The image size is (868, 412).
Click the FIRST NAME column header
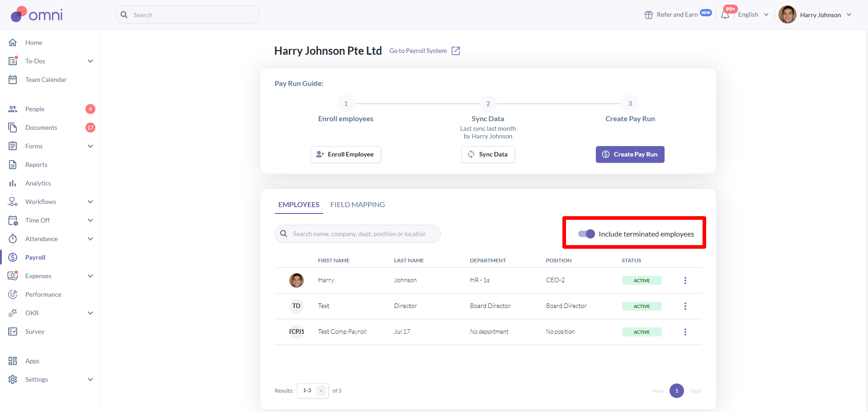334,260
